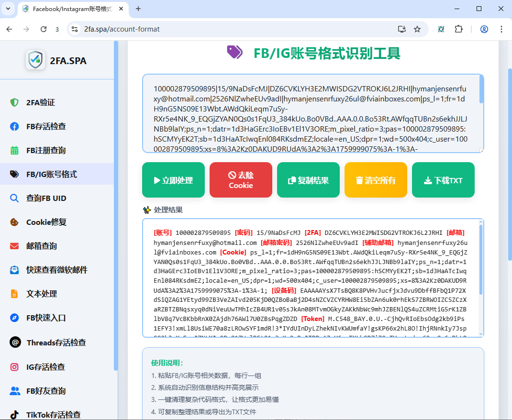The image size is (512, 420).
Task: Click the mail icon for 快速查看微软邮件
Action: (x=14, y=270)
